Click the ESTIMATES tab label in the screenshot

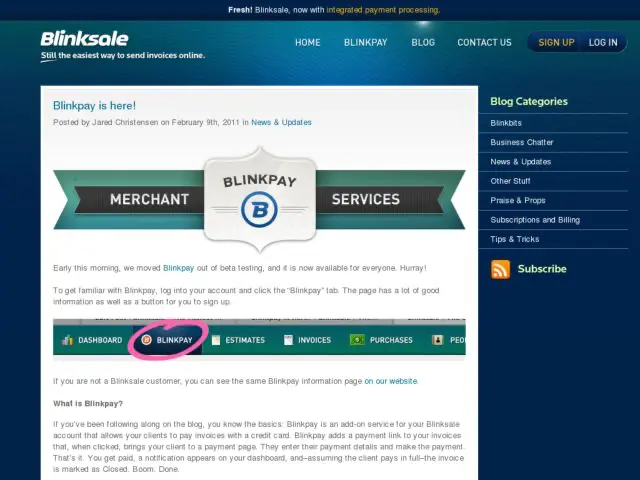click(245, 340)
